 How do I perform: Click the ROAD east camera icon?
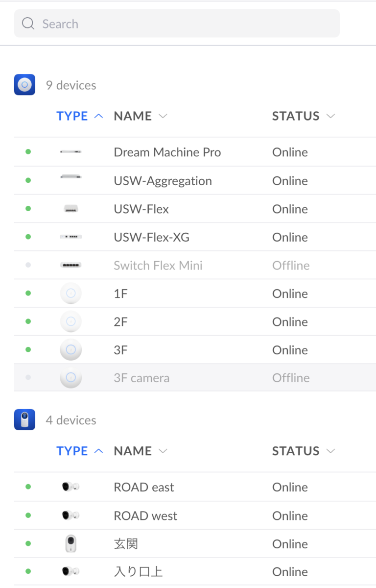[71, 487]
